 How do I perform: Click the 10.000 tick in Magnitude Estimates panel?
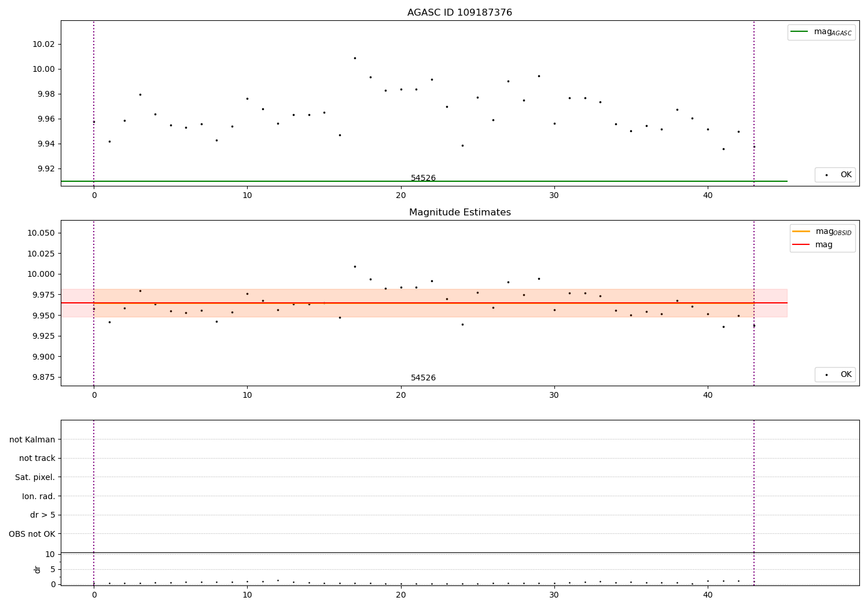pyautogui.click(x=41, y=274)
